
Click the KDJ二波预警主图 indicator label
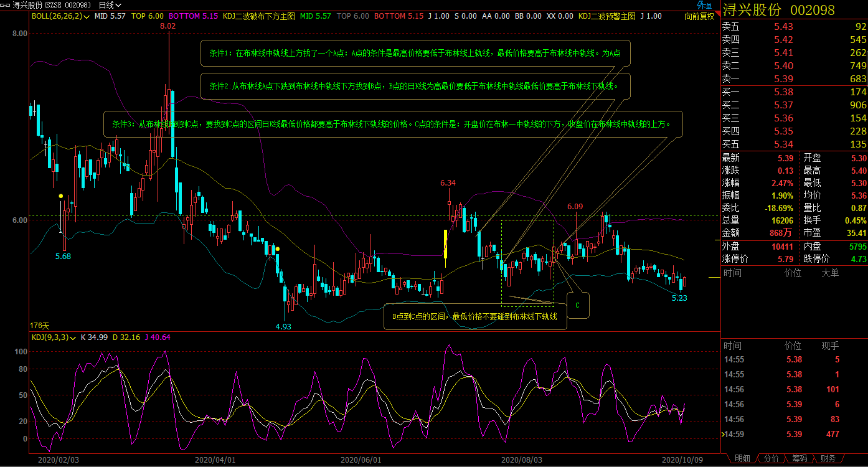pos(606,16)
